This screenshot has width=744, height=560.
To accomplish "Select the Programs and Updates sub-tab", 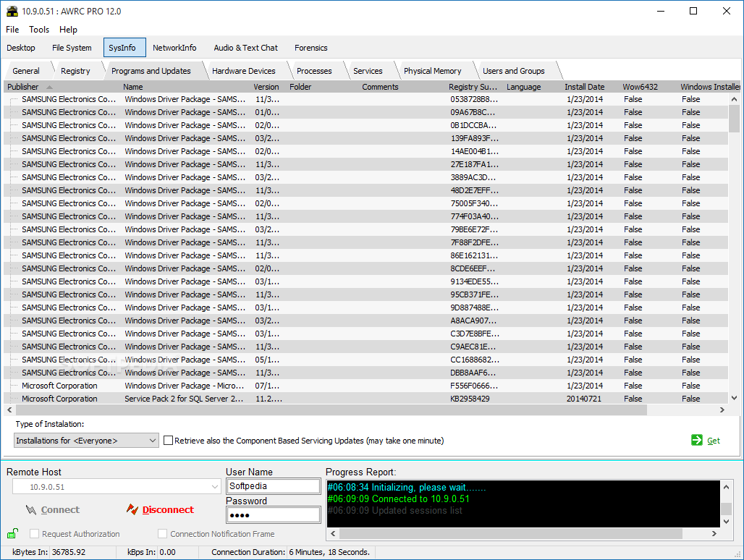I will click(151, 71).
